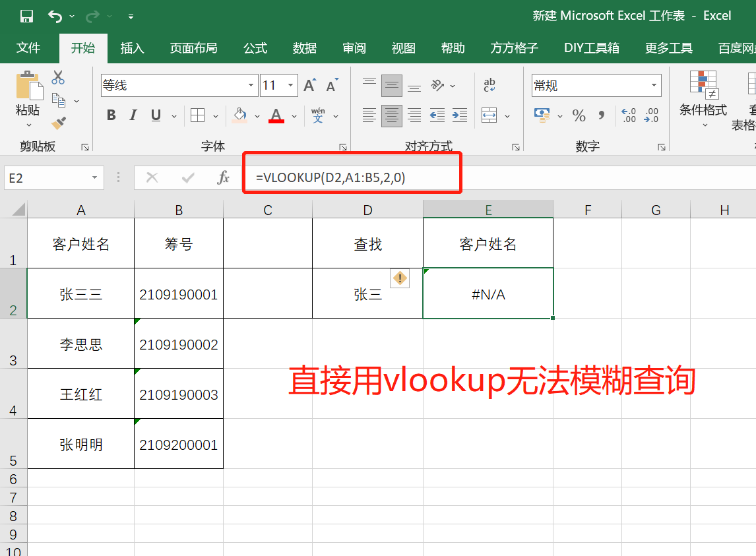
Task: Toggle bold formatting
Action: 111,115
